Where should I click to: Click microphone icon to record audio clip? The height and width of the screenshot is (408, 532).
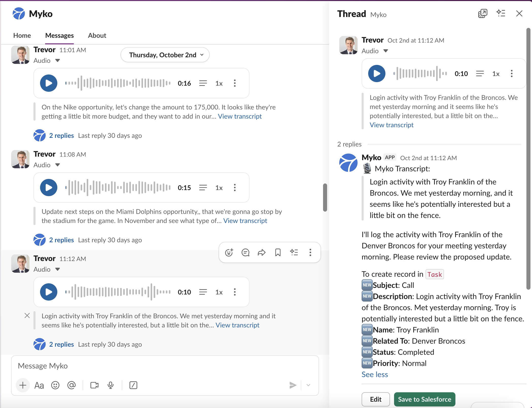[x=111, y=385]
